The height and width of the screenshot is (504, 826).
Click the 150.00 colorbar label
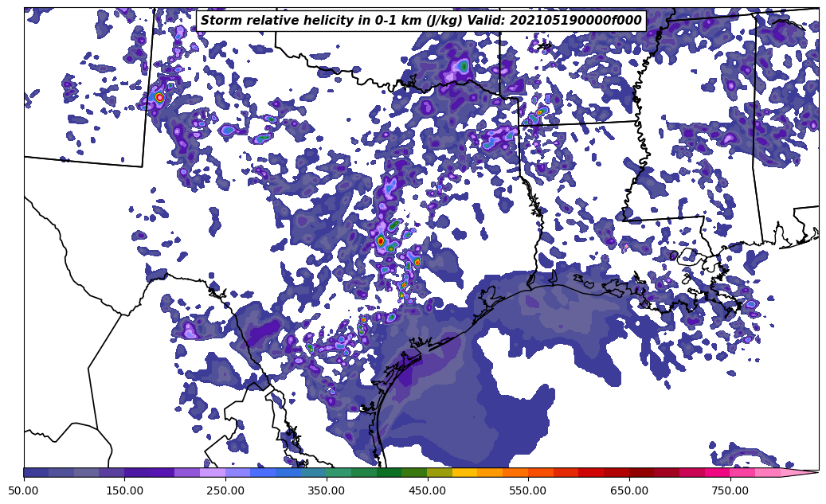pos(124,490)
